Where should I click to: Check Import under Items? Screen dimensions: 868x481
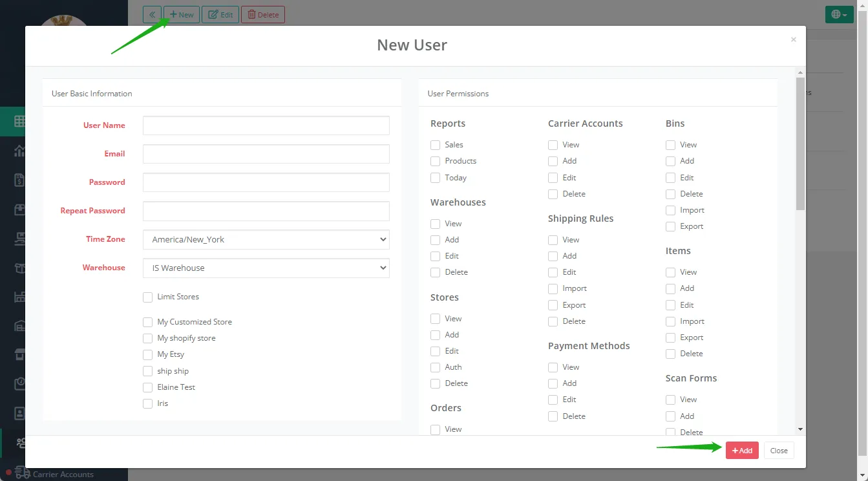point(671,321)
